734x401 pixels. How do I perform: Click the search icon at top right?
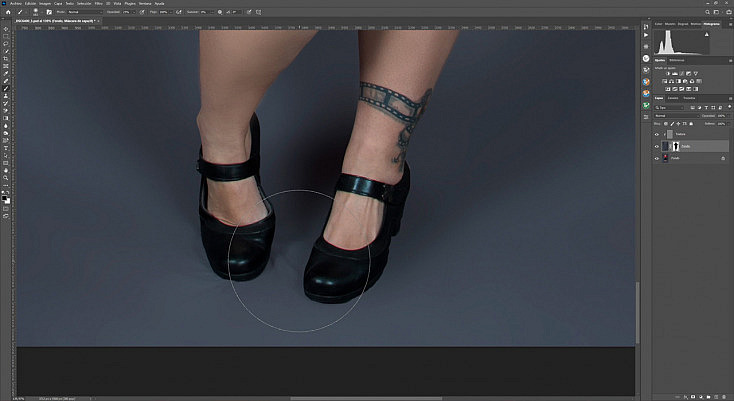tap(707, 12)
